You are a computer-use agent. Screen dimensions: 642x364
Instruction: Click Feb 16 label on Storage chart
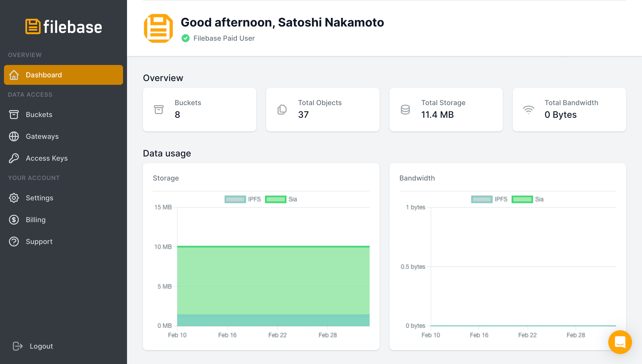click(x=227, y=335)
